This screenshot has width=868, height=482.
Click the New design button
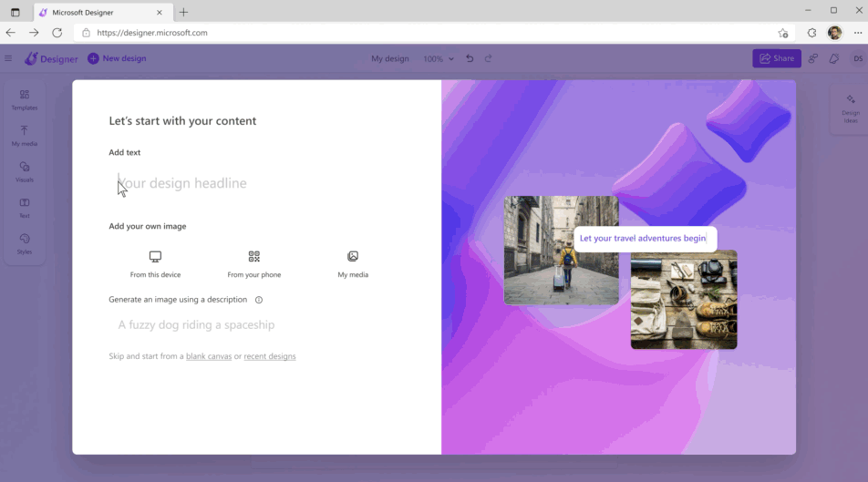coord(117,58)
